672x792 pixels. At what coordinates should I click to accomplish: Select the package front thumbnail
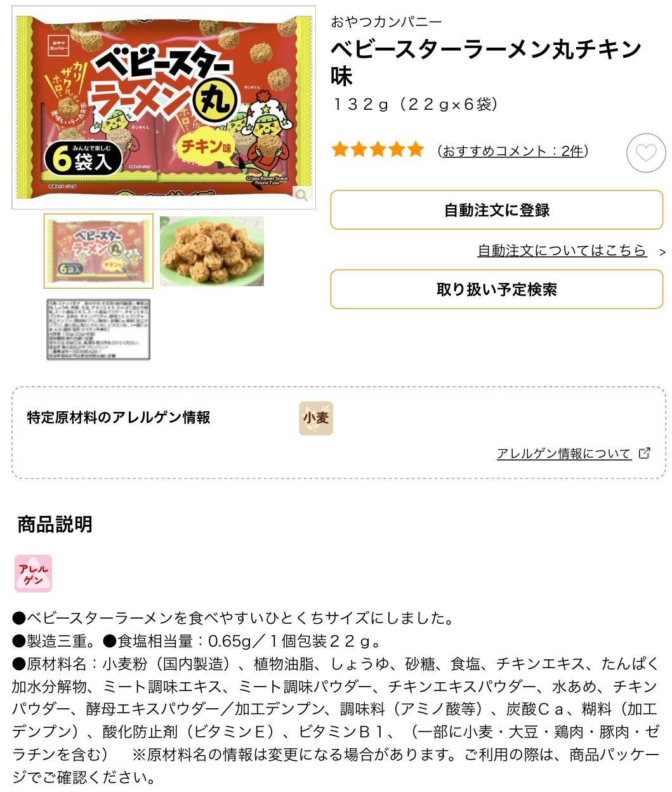[98, 251]
